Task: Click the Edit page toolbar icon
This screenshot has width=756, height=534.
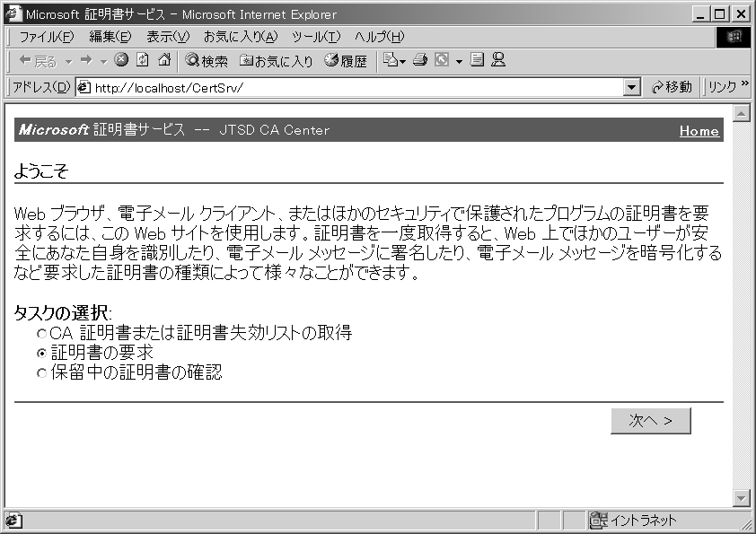Action: point(442,60)
